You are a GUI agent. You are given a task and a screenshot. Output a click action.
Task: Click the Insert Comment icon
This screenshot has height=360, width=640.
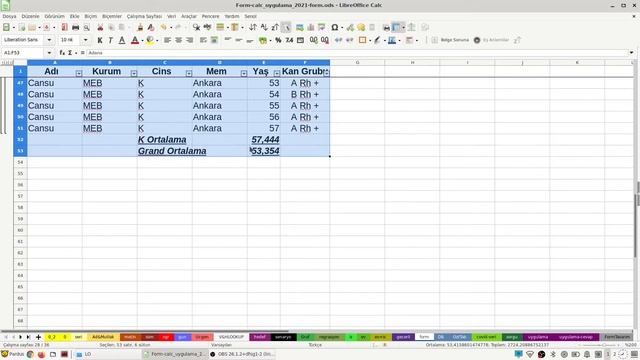point(361,27)
